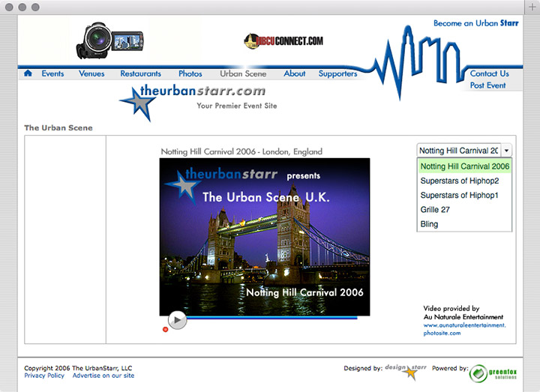Click Advertise on our site link
The image size is (540, 392).
pos(103,376)
